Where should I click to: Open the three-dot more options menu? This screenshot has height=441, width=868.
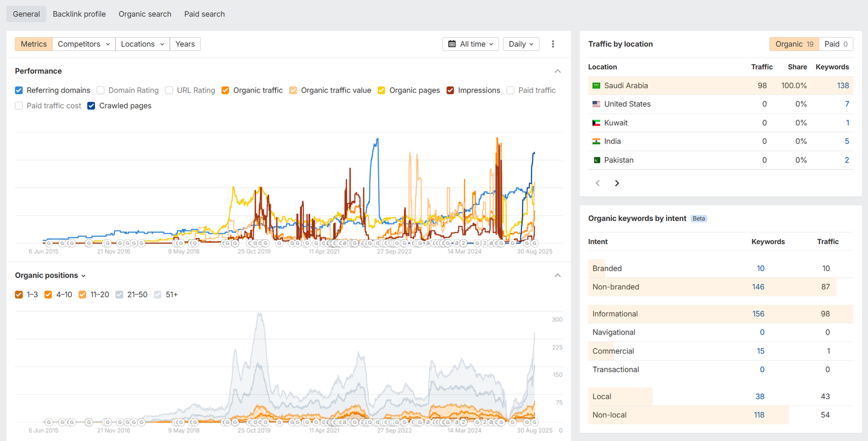tap(553, 44)
